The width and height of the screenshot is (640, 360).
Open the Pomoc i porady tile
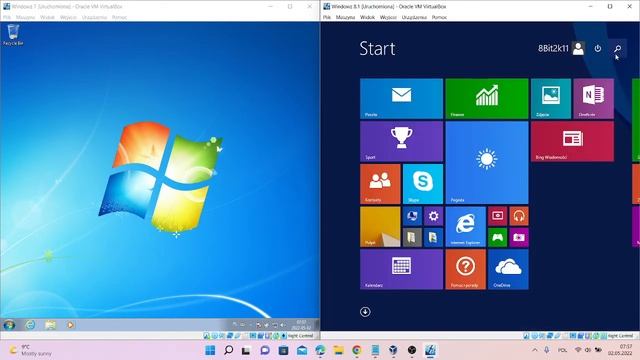click(x=465, y=269)
